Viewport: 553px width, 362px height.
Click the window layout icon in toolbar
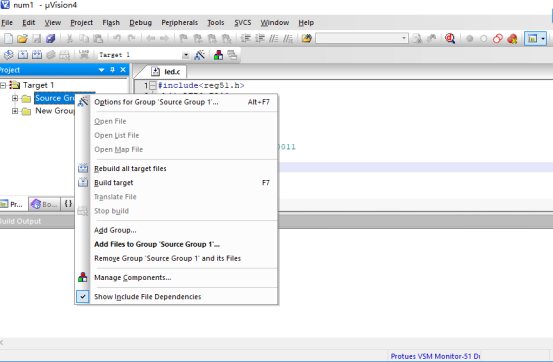coord(532,38)
